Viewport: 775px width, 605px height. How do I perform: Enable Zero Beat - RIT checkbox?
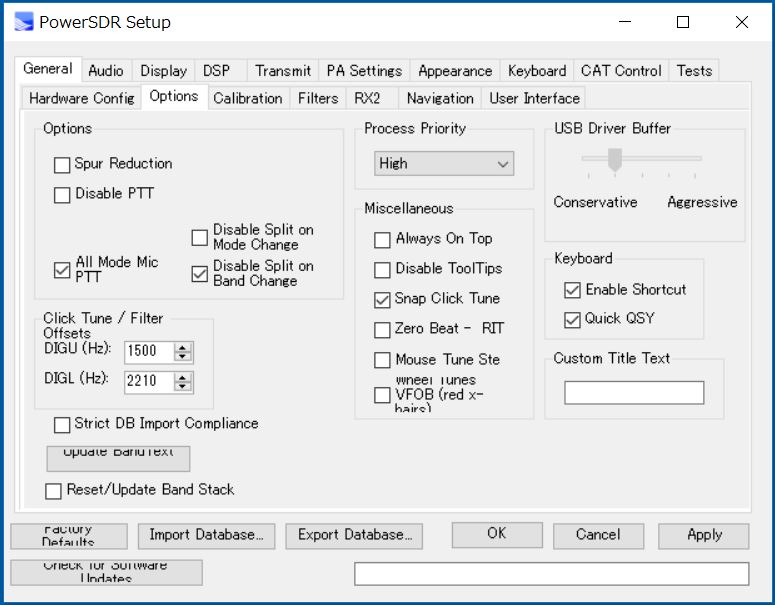(382, 330)
